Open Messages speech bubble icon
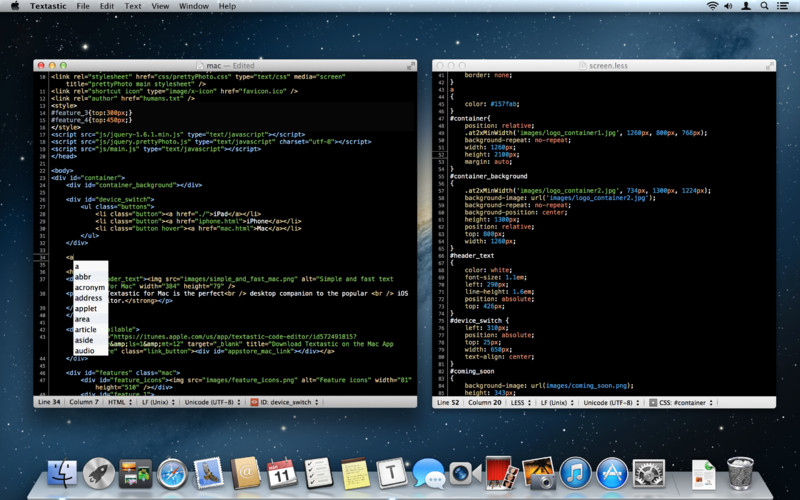This screenshot has height=500, width=800. tap(428, 473)
